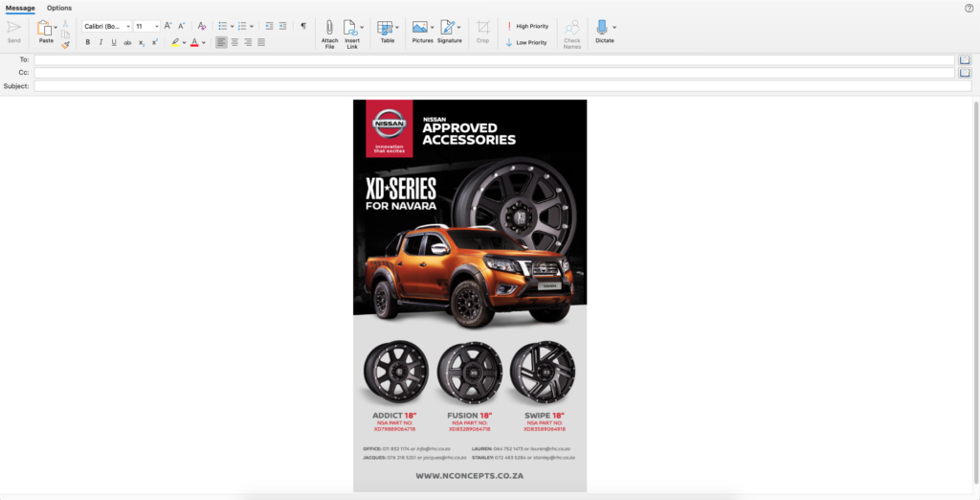Expand the Calibri font name dropdown
Viewport: 980px width, 500px height.
pos(126,27)
